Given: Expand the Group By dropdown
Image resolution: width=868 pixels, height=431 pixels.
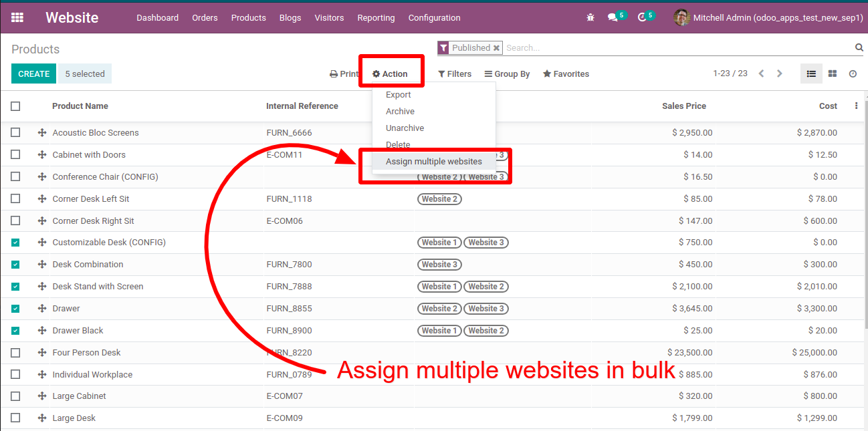Looking at the screenshot, I should pos(507,74).
